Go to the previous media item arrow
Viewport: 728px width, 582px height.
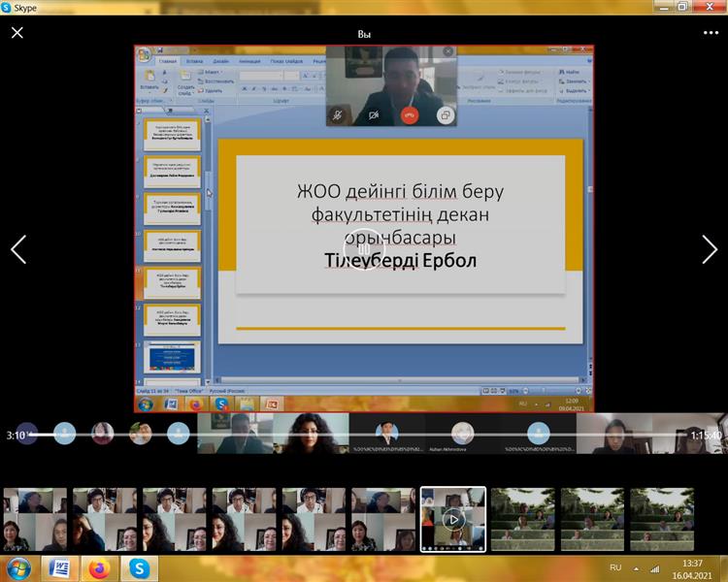[17, 249]
